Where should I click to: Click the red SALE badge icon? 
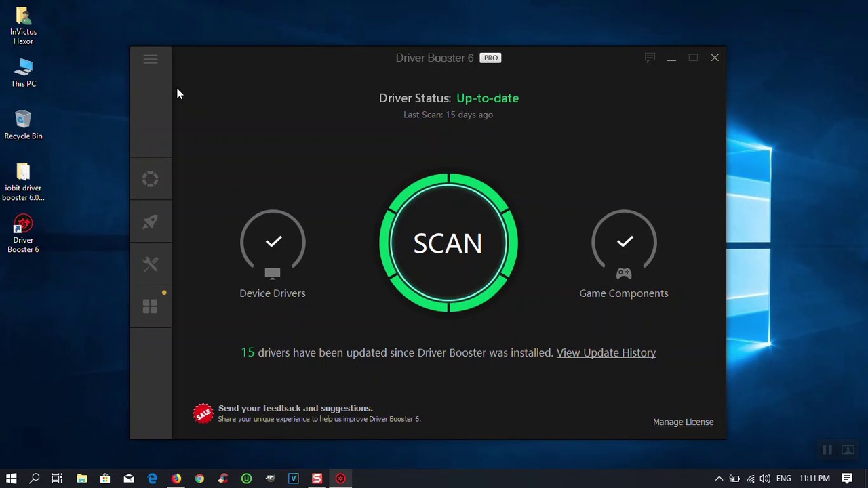click(x=203, y=413)
